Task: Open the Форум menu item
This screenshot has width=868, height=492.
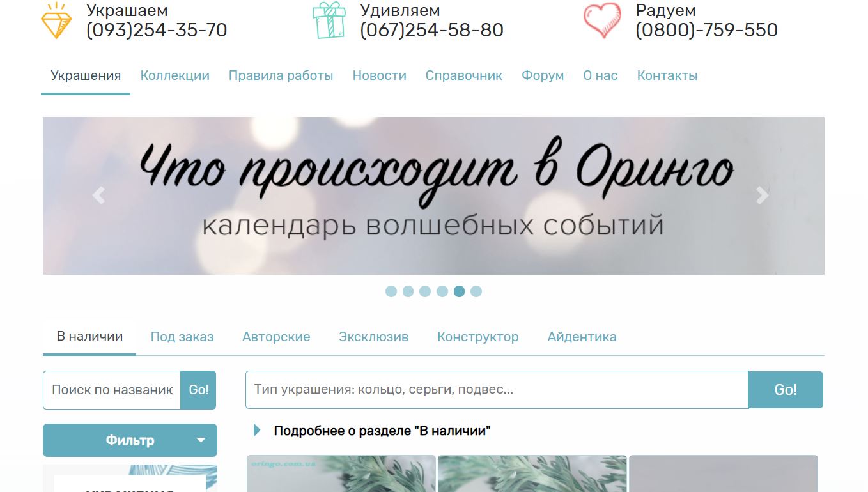Action: point(543,75)
